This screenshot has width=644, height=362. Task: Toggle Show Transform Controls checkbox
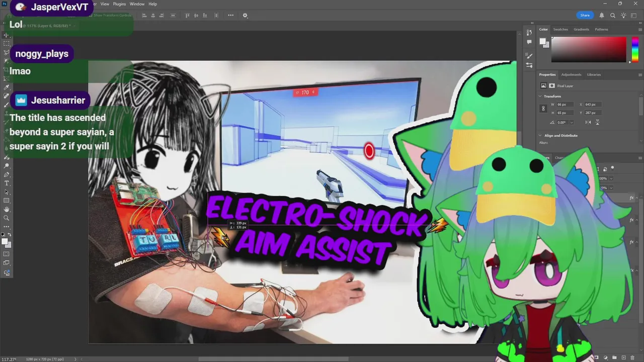pyautogui.click(x=92, y=15)
